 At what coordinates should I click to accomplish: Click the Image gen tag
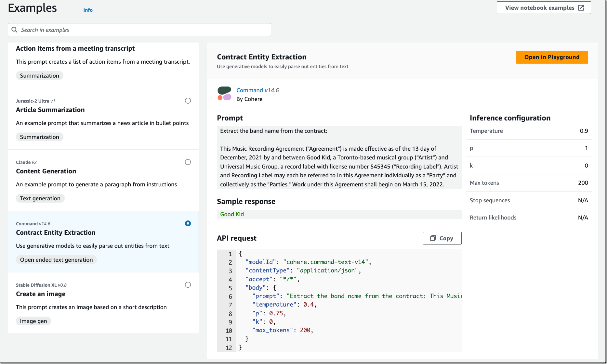point(33,321)
